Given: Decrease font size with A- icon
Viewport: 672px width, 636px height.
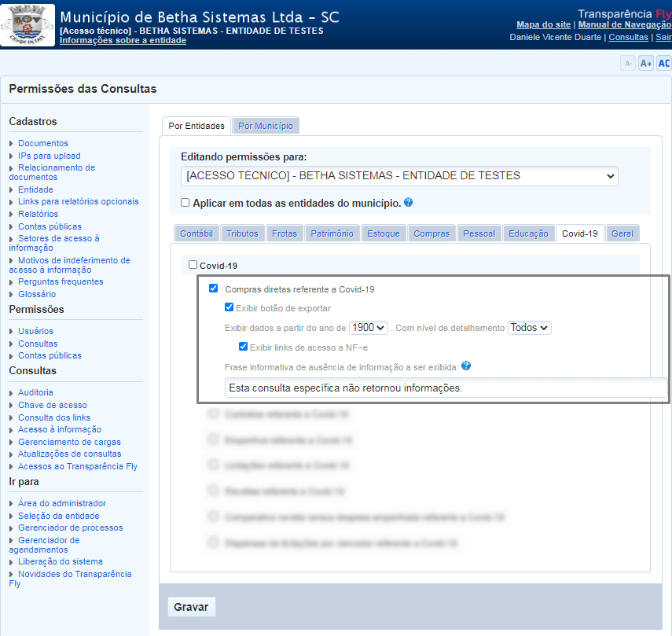Looking at the screenshot, I should point(627,64).
